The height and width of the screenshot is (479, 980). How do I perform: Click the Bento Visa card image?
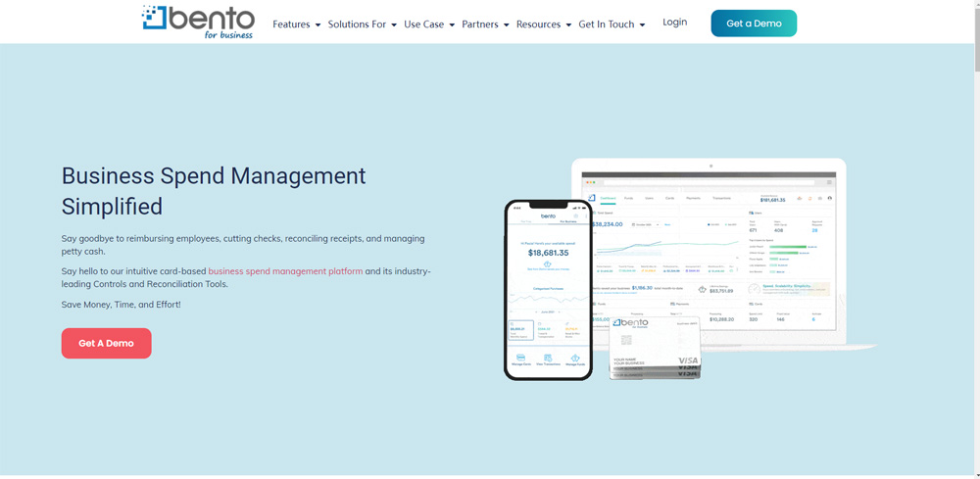(655, 350)
